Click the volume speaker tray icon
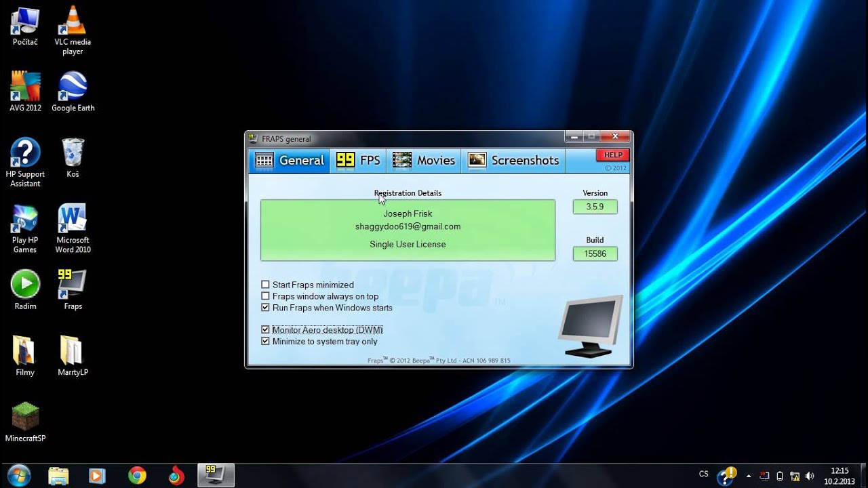This screenshot has height=488, width=868. (810, 476)
